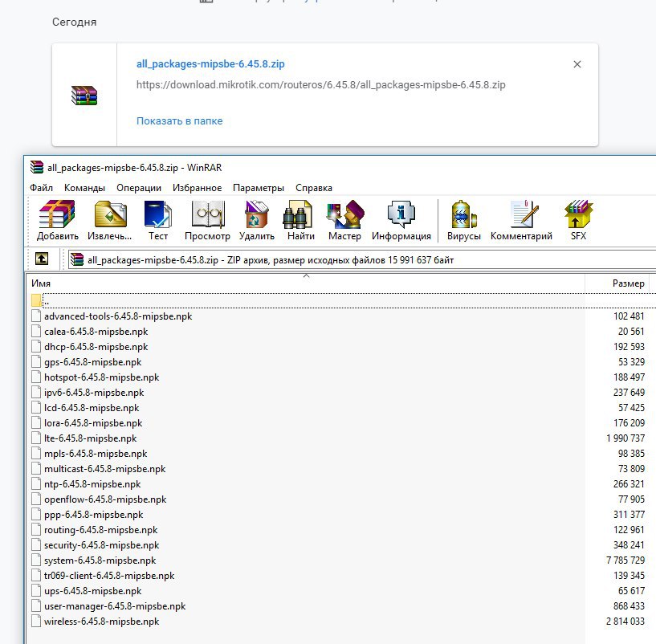
Task: Click size value 7 785 729
Action: [x=625, y=560]
